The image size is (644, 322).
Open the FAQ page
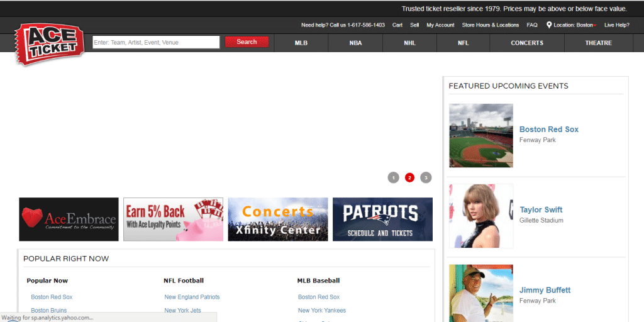click(x=532, y=25)
